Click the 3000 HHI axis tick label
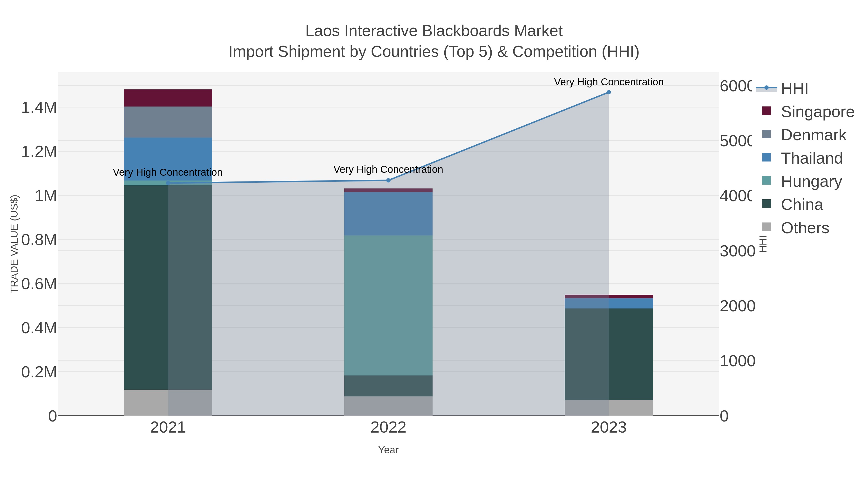This screenshot has width=868, height=488. point(738,251)
